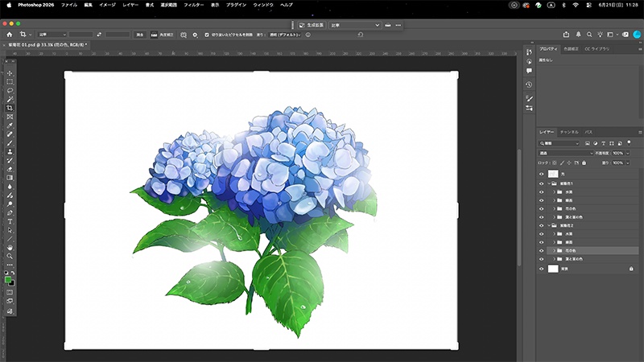Image resolution: width=644 pixels, height=362 pixels.
Task: Select the Magic Wand tool
Action: coord(10,99)
